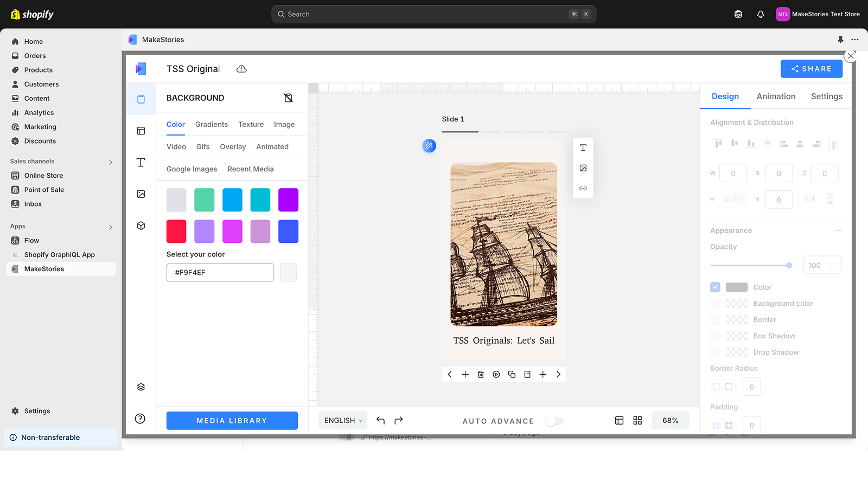Open the Help panel in the sidebar
The width and height of the screenshot is (868, 488).
(x=141, y=419)
